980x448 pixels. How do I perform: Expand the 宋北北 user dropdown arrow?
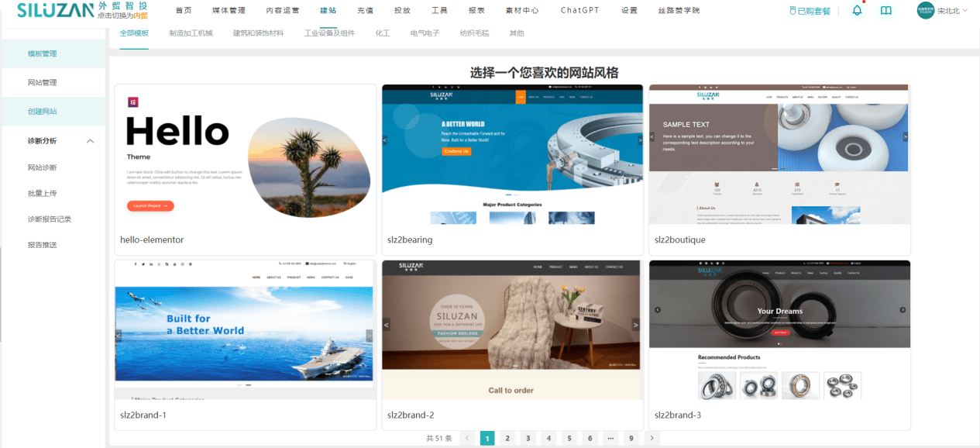[x=965, y=11]
